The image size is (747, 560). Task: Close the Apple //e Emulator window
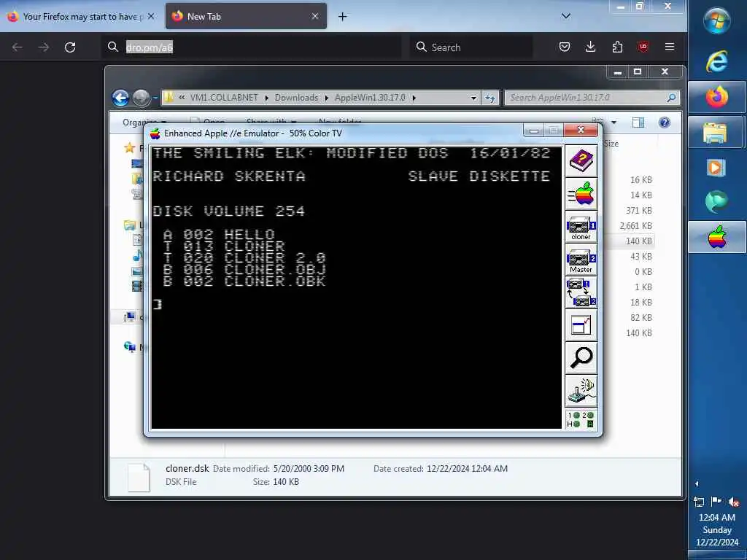580,130
